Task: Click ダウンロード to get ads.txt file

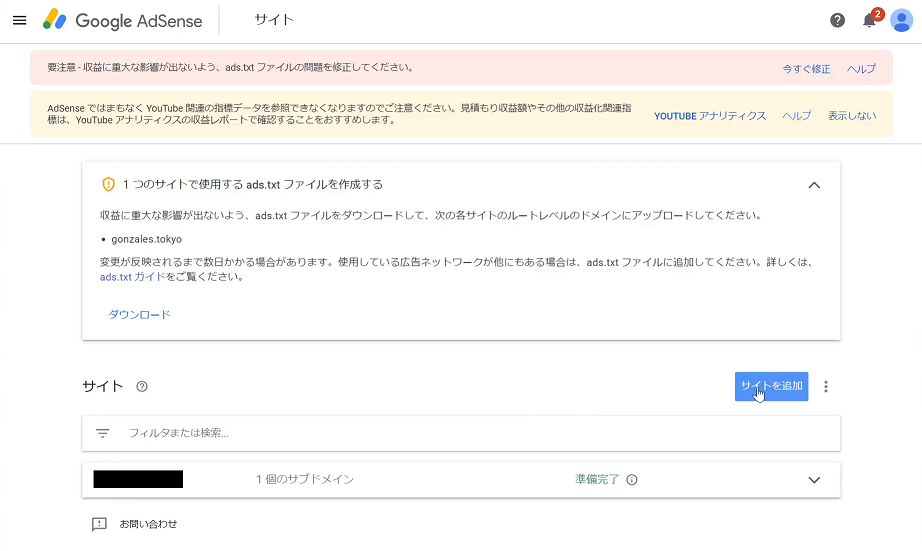Action: (x=139, y=315)
